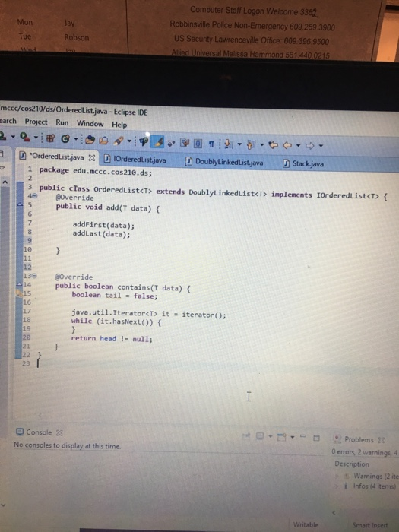Switch to the IOrderedList.java tab
Image resolution: width=399 pixels, height=532 pixels.
click(x=135, y=159)
